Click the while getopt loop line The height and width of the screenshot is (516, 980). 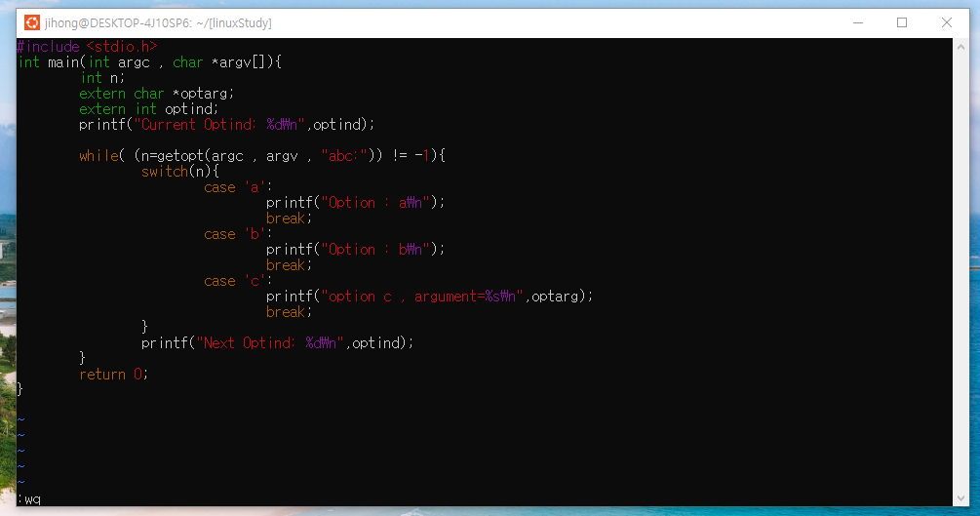coord(262,156)
